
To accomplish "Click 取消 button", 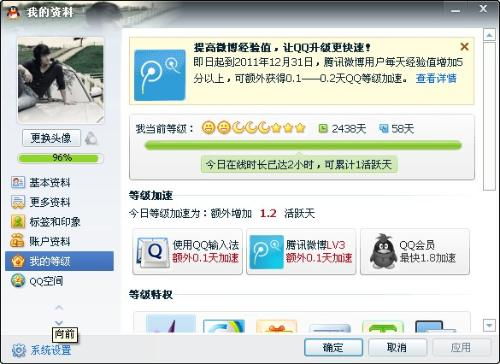I will point(397,347).
